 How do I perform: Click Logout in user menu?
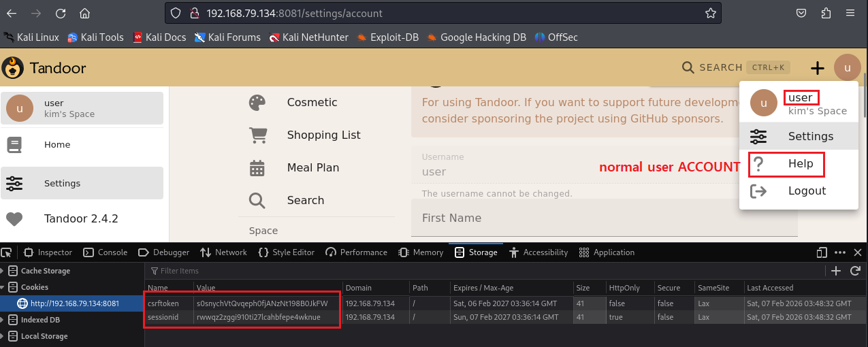(x=807, y=191)
